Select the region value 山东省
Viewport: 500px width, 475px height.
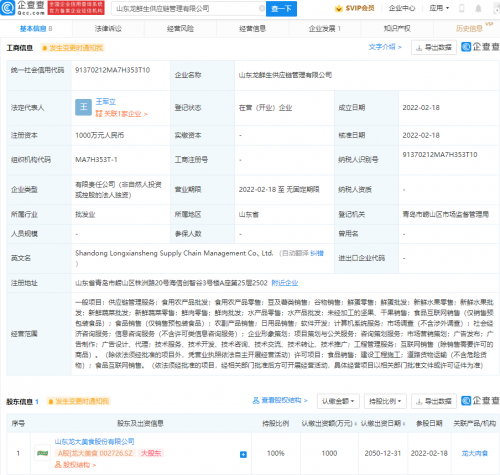pyautogui.click(x=249, y=214)
